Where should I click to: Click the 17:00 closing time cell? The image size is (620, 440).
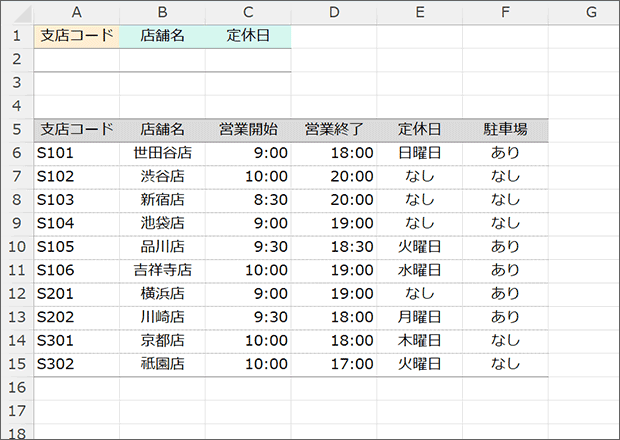(x=334, y=363)
